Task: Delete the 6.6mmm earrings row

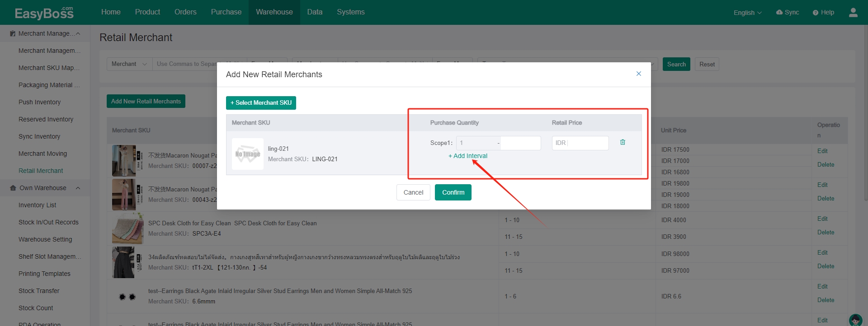Action: point(826,300)
